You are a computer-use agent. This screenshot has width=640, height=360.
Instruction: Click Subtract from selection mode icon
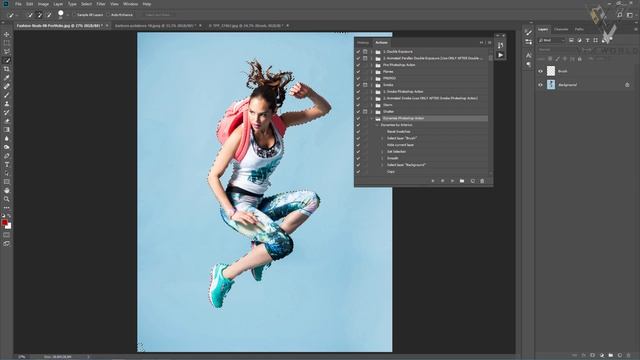[x=49, y=15]
